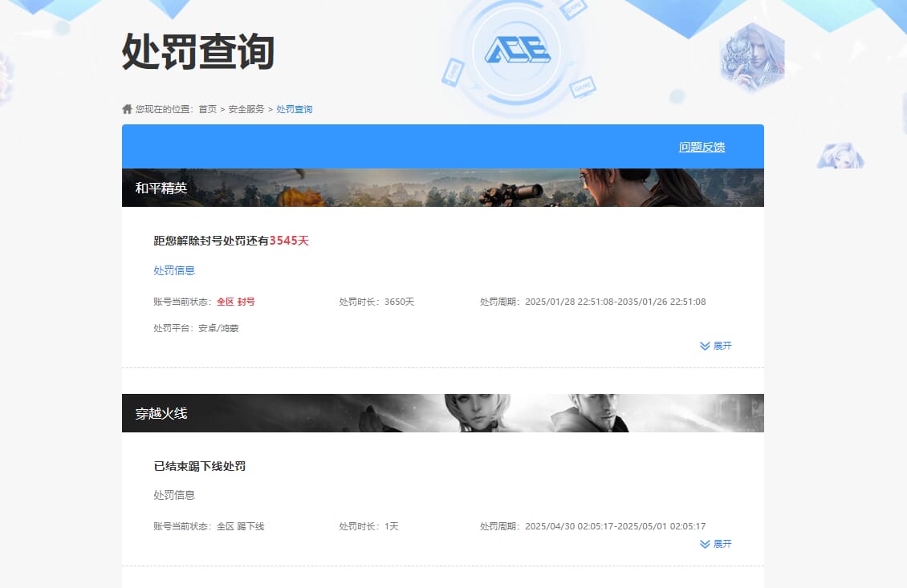Click 已结束踢下线处罚 heading
This screenshot has height=588, width=907.
point(200,466)
